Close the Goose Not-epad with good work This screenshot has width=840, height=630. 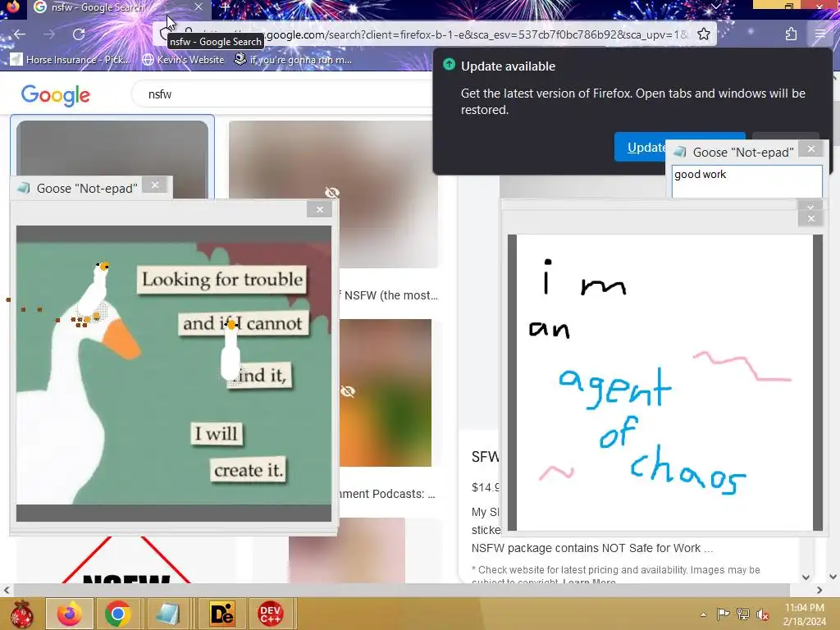click(x=811, y=149)
